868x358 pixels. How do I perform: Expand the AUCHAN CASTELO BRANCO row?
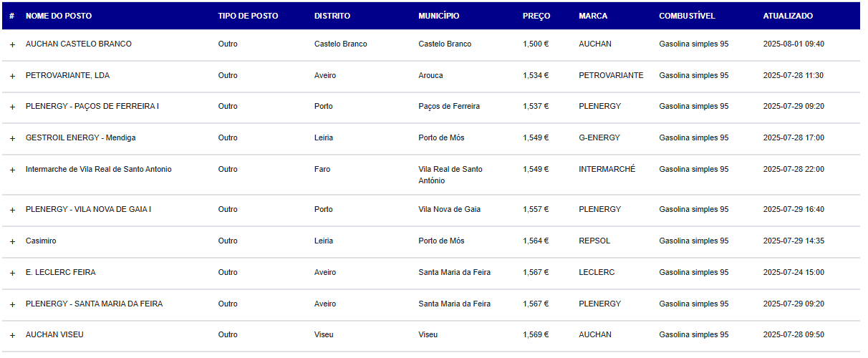[x=11, y=44]
